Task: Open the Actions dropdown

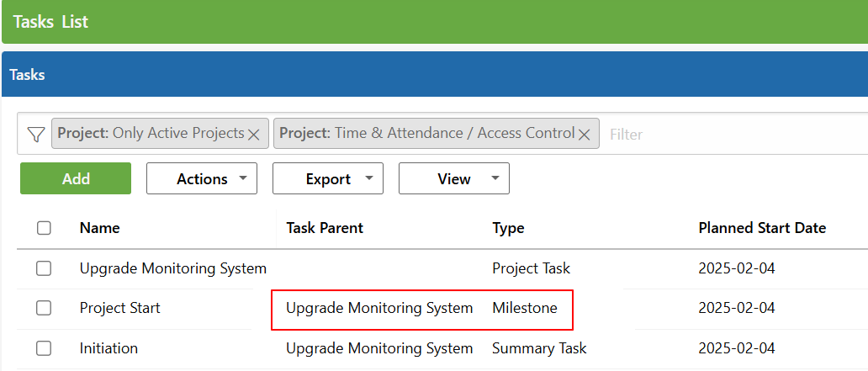Action: pos(202,178)
